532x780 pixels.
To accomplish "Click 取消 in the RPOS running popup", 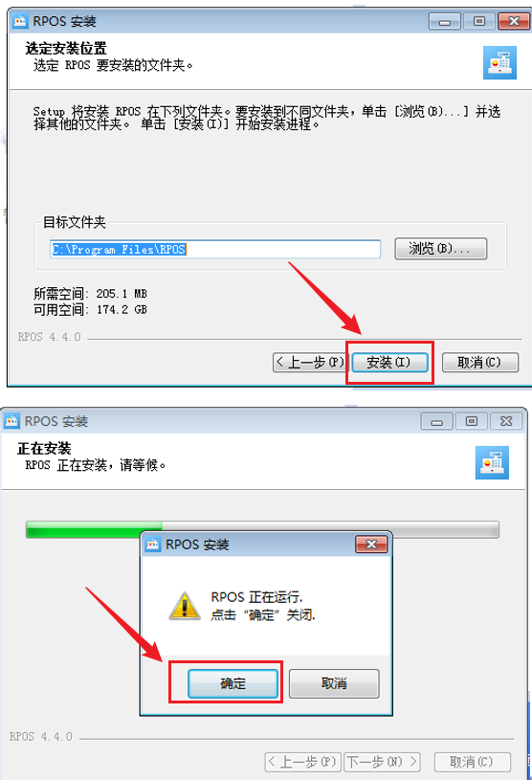I will click(334, 683).
